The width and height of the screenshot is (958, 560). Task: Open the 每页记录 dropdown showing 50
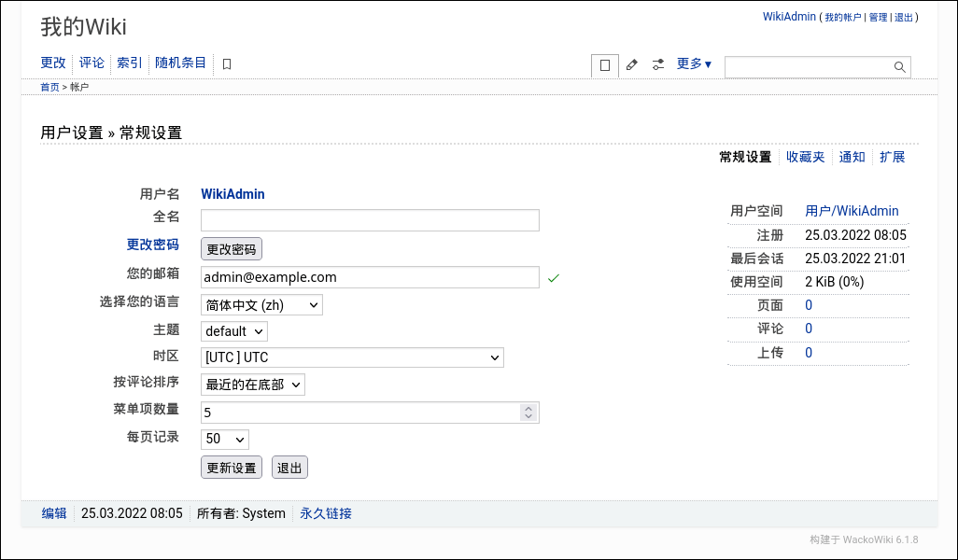[224, 439]
